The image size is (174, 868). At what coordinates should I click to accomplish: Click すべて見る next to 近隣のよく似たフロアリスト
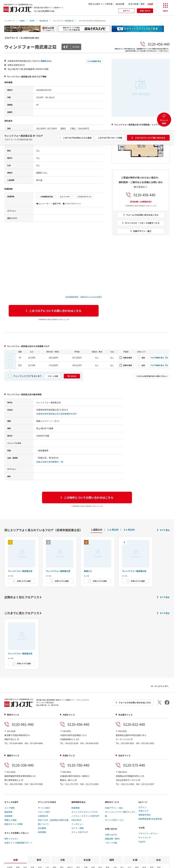(x=163, y=597)
